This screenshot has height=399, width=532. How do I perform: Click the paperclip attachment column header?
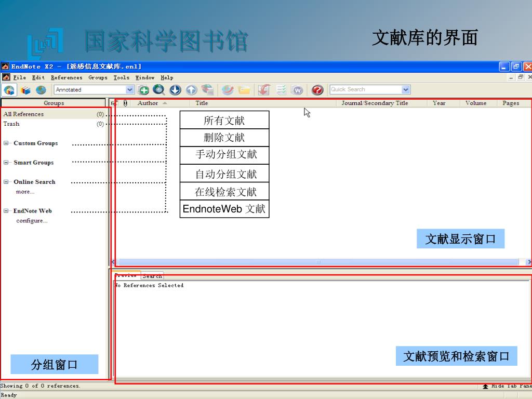pos(126,103)
